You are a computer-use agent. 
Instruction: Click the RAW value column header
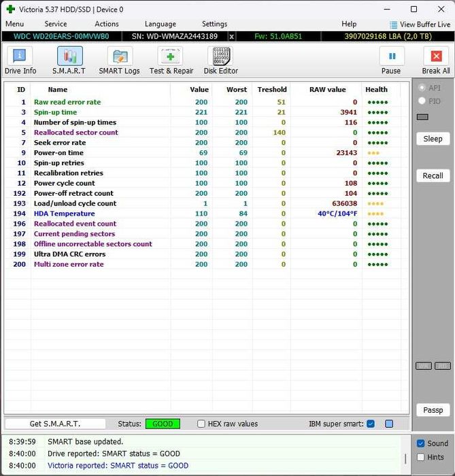click(x=328, y=90)
